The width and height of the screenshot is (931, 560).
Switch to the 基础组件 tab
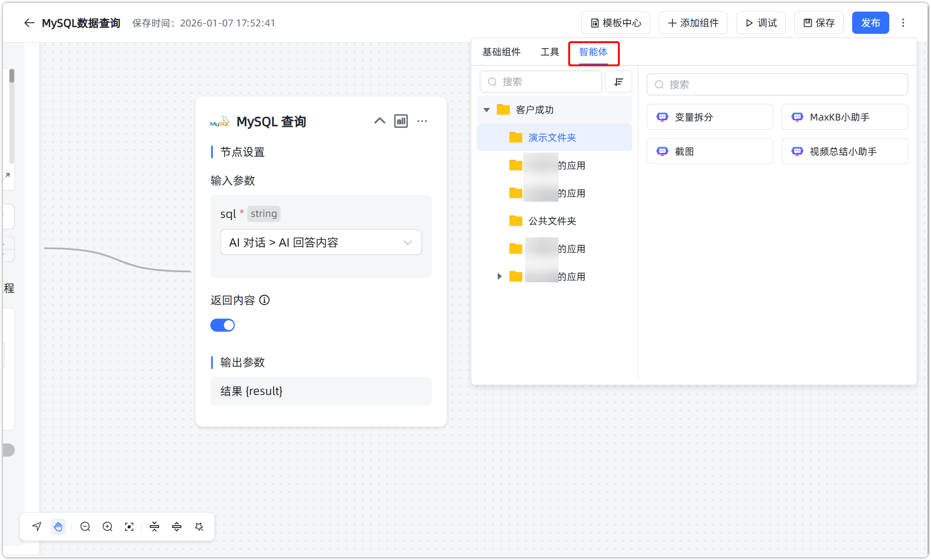(501, 52)
